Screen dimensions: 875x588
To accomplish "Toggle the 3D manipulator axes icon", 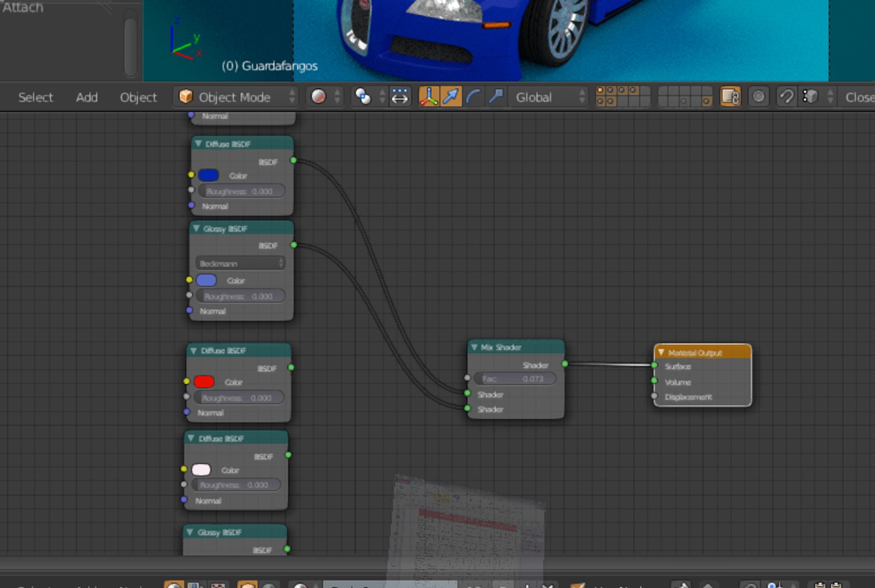I will [x=429, y=97].
